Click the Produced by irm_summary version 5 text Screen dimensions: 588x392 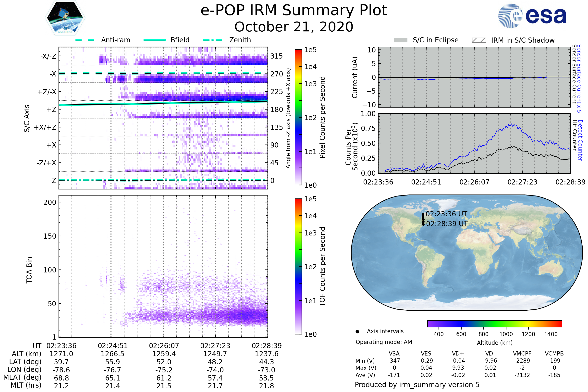coord(417,385)
